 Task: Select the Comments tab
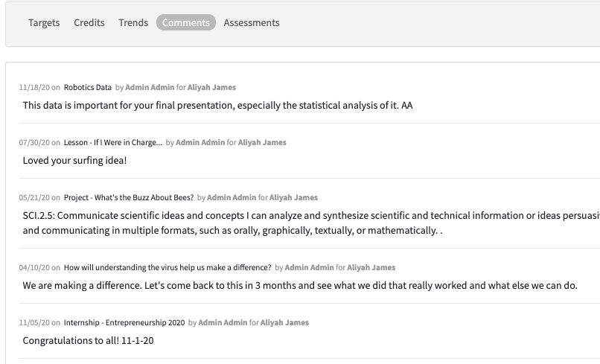(x=186, y=22)
